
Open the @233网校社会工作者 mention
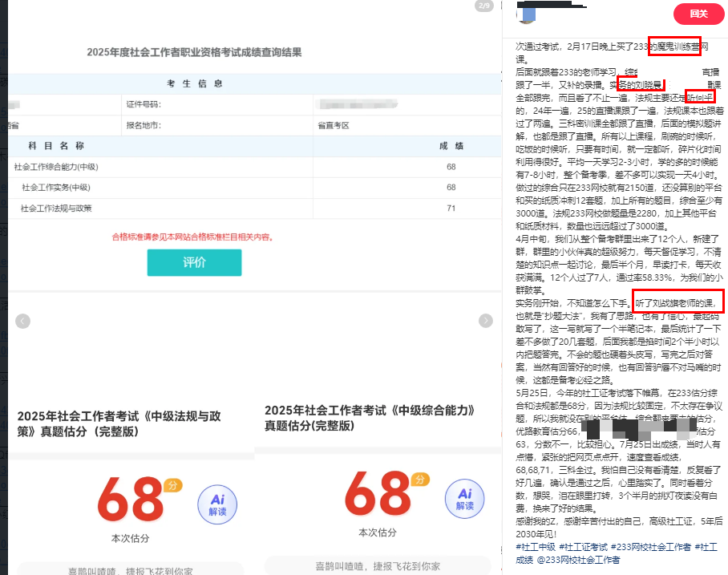pyautogui.click(x=580, y=560)
